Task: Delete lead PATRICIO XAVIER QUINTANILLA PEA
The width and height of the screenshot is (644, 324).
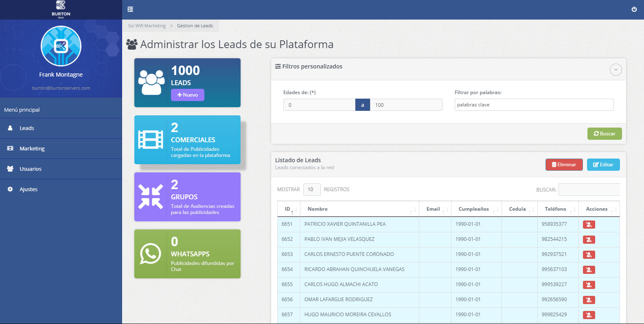Action: click(589, 225)
